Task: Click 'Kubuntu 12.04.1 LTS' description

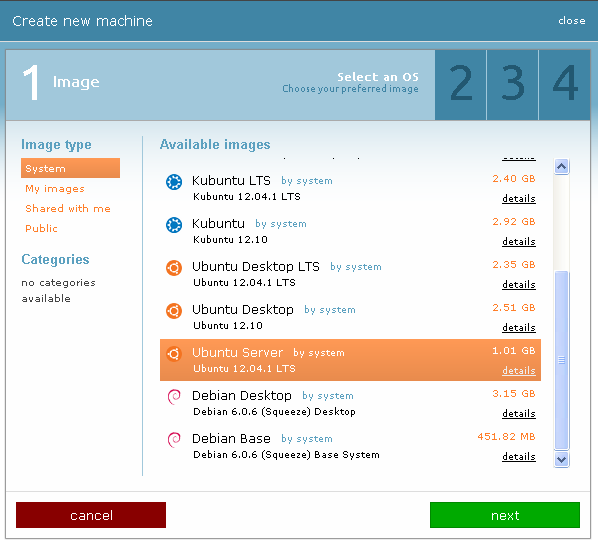Action: click(247, 197)
